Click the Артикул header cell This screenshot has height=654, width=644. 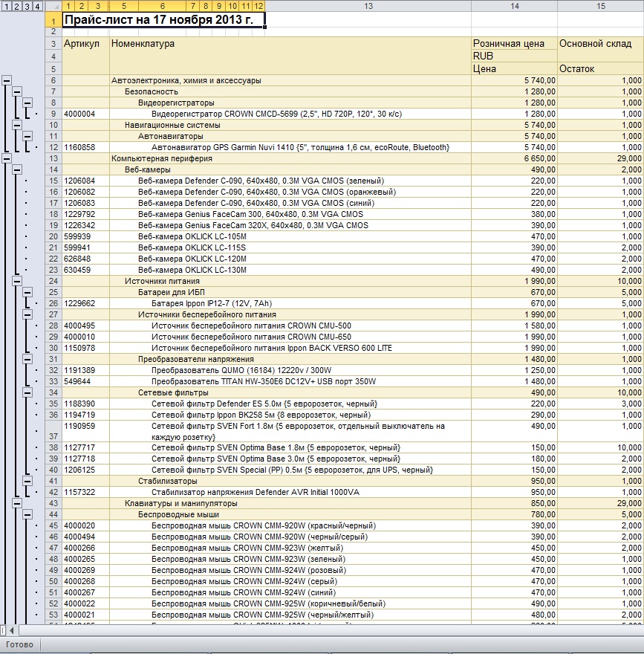(x=85, y=56)
